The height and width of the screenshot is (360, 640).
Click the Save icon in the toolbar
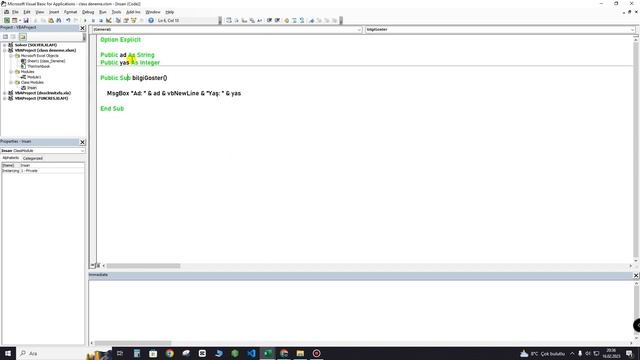click(x=26, y=20)
